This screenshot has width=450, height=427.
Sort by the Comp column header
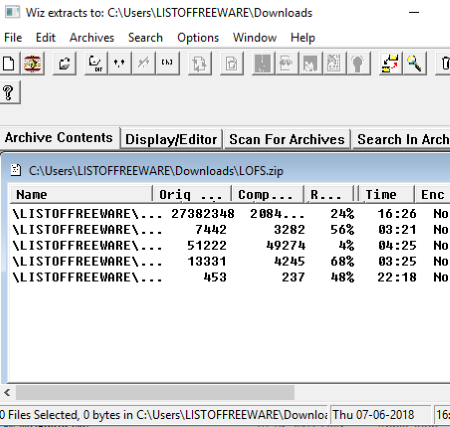coord(268,195)
